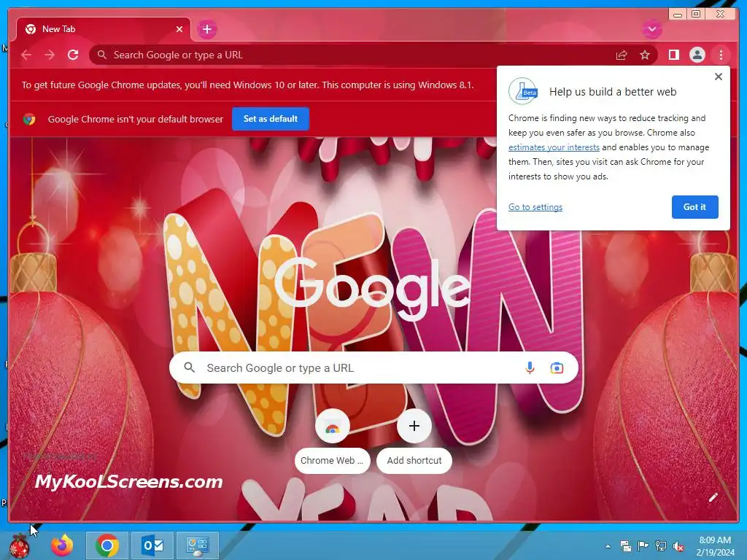Click Set as default button
The image size is (747, 560).
point(271,119)
